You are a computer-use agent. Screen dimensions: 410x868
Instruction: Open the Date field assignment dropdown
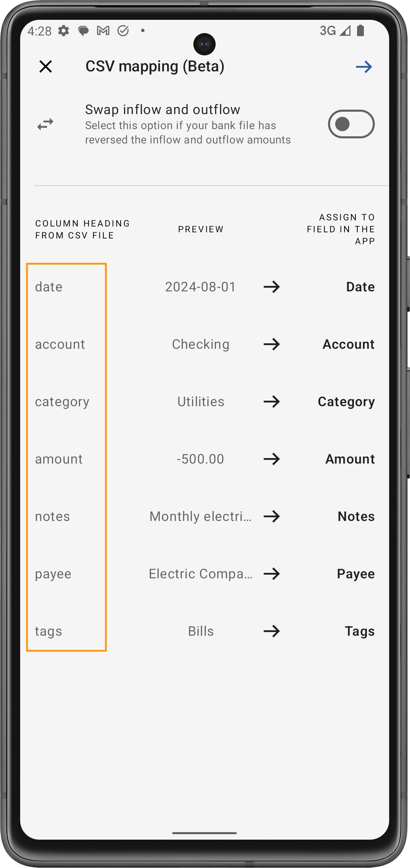(x=360, y=287)
